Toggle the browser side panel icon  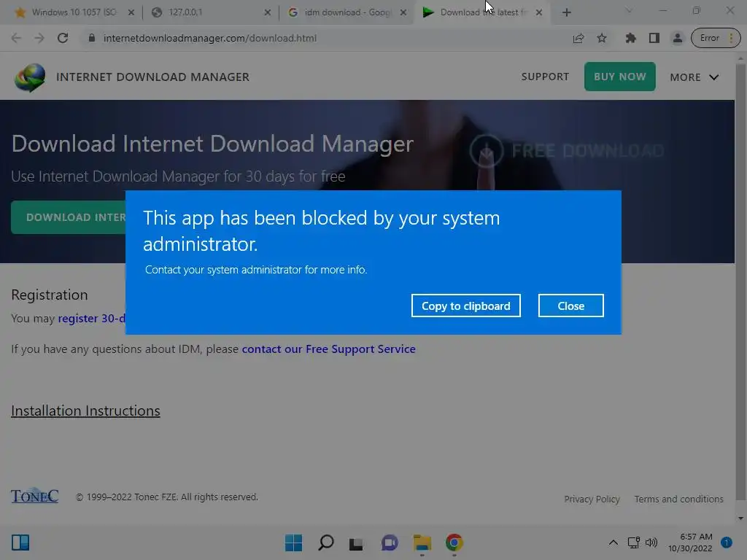[654, 38]
